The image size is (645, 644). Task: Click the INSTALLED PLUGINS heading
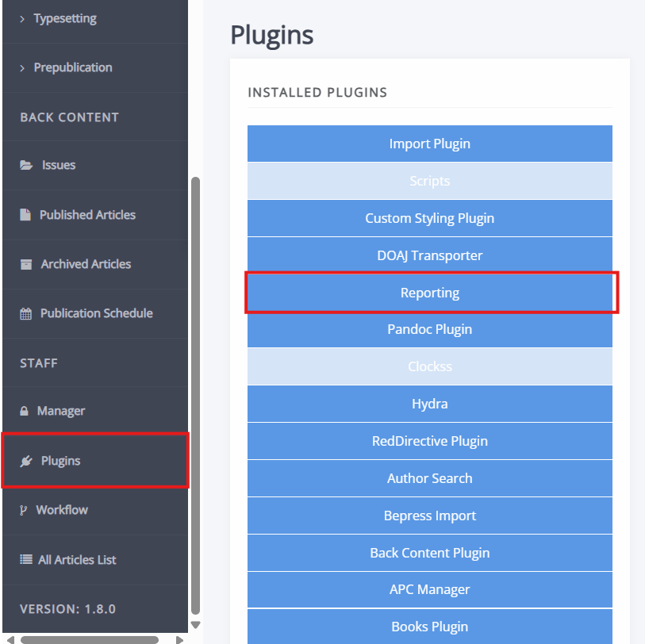[317, 93]
